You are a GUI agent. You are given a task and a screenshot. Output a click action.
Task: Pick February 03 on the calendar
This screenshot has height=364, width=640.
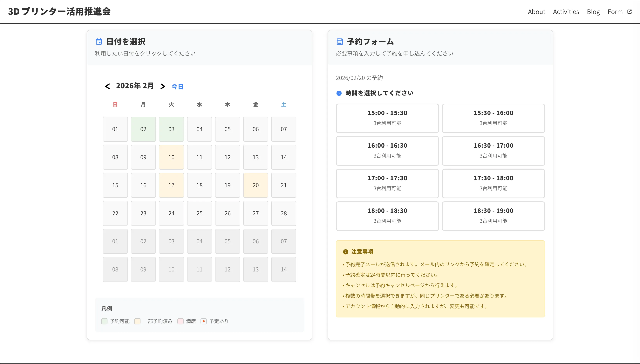[x=171, y=129]
